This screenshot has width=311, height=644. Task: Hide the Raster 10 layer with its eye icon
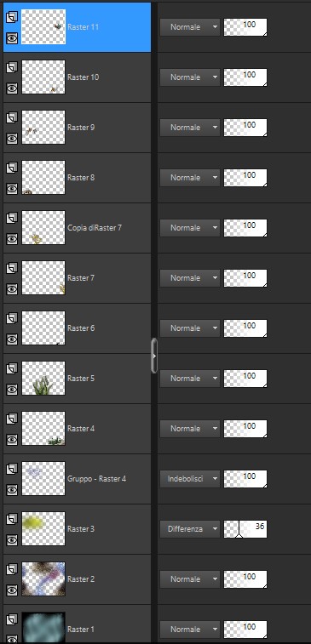(x=12, y=88)
